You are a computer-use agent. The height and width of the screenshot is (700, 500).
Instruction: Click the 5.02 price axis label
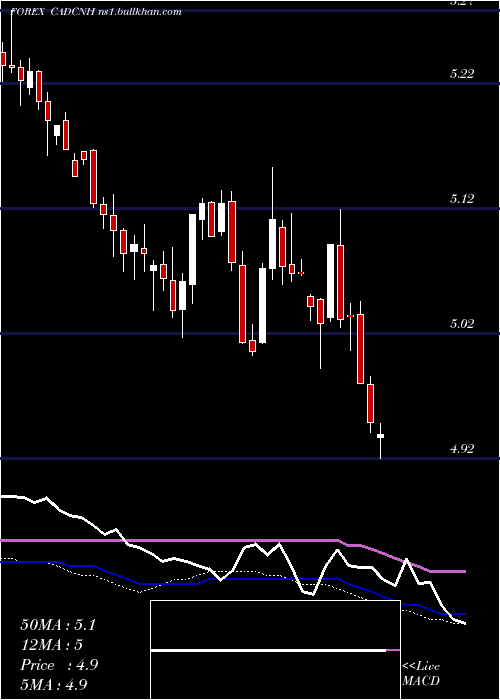(462, 324)
